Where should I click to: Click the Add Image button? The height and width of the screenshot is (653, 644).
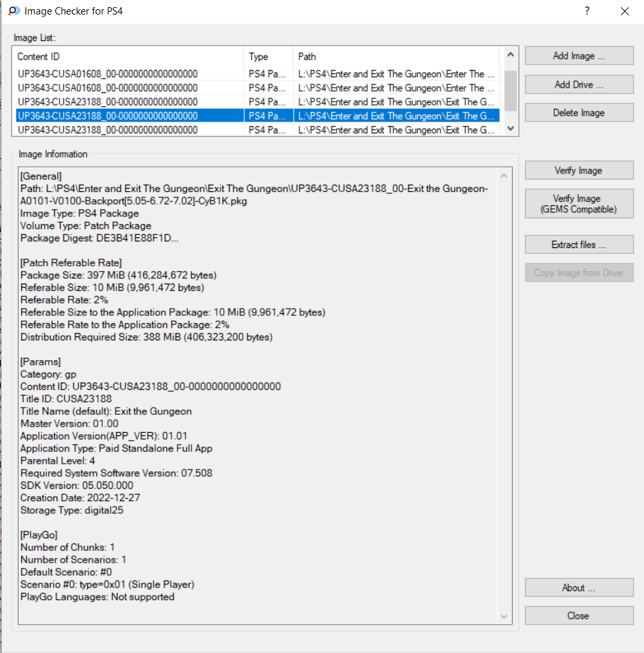(579, 56)
